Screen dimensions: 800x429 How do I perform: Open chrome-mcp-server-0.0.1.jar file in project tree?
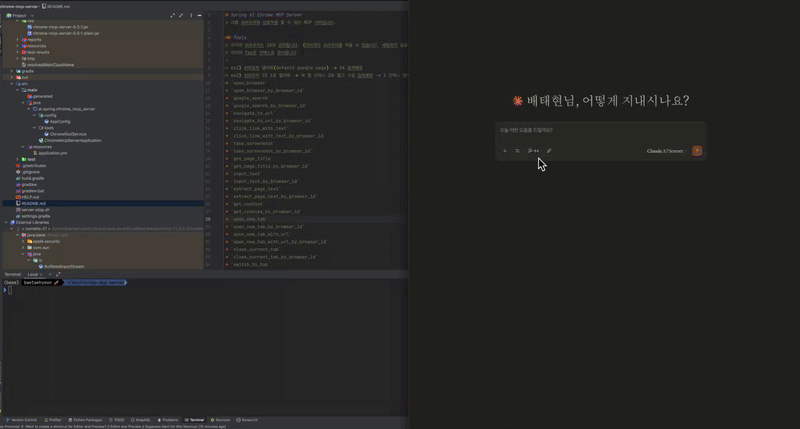pos(60,27)
